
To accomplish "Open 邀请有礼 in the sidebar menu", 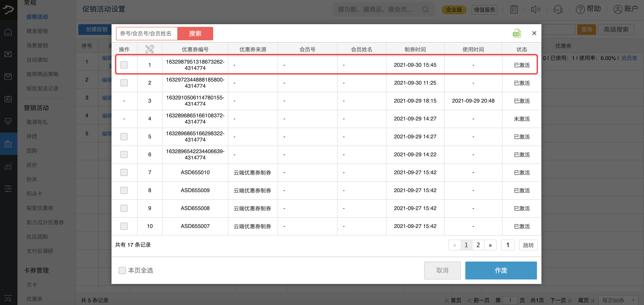I will 37,122.
